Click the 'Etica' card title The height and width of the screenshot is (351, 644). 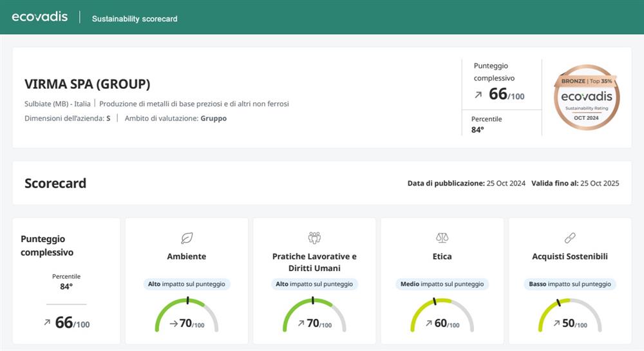[x=442, y=256]
